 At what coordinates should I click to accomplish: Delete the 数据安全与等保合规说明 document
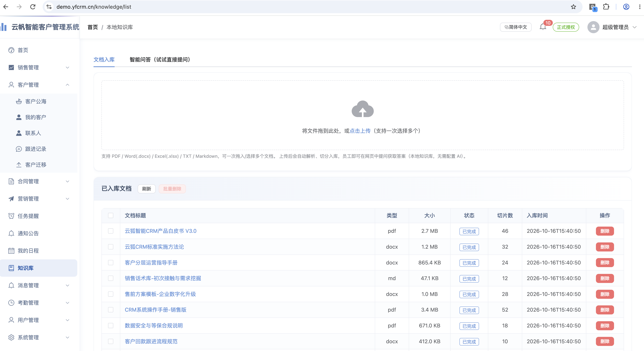point(605,326)
